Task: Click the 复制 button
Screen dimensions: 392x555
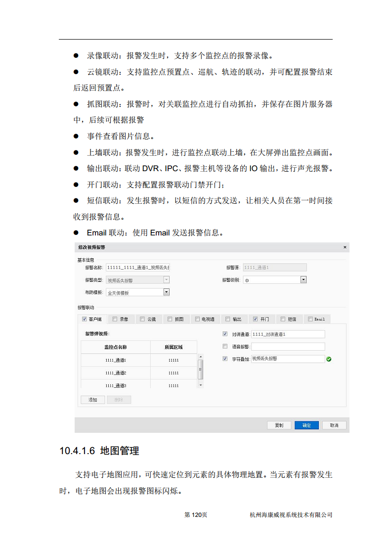Action: tap(279, 425)
